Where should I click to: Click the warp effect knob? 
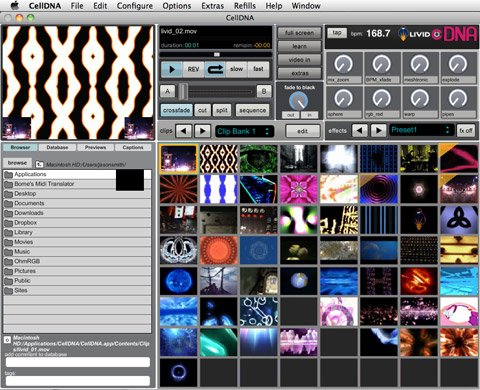pyautogui.click(x=420, y=99)
